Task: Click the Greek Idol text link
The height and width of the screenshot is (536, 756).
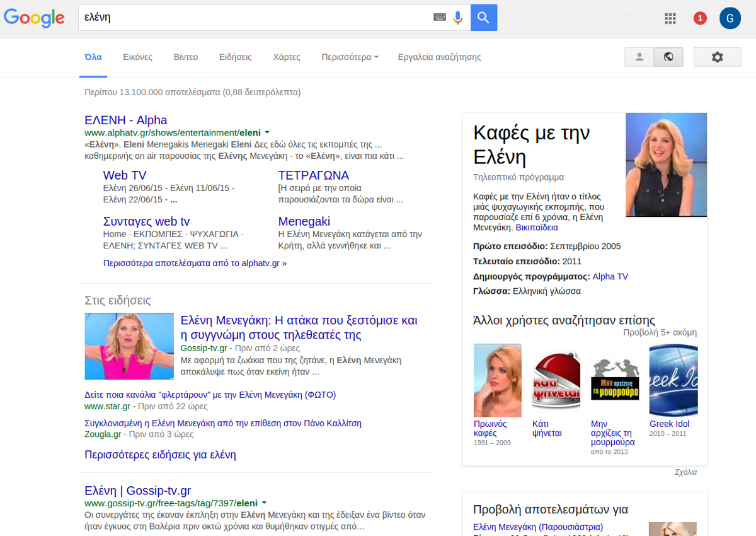Action: pyautogui.click(x=669, y=424)
